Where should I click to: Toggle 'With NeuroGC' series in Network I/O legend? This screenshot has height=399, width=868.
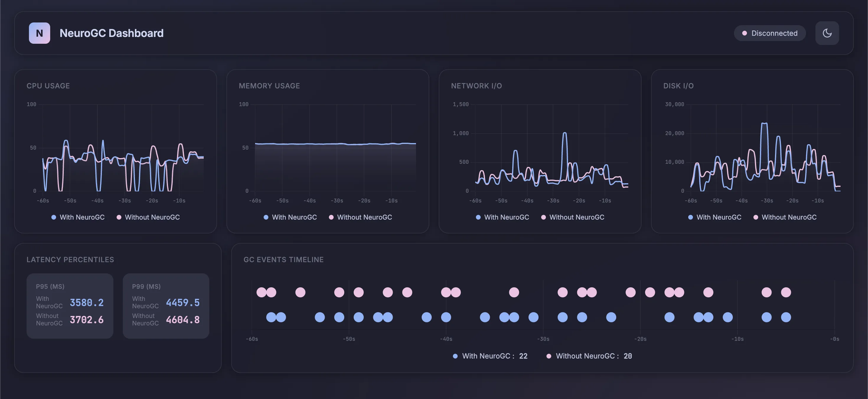pos(502,217)
